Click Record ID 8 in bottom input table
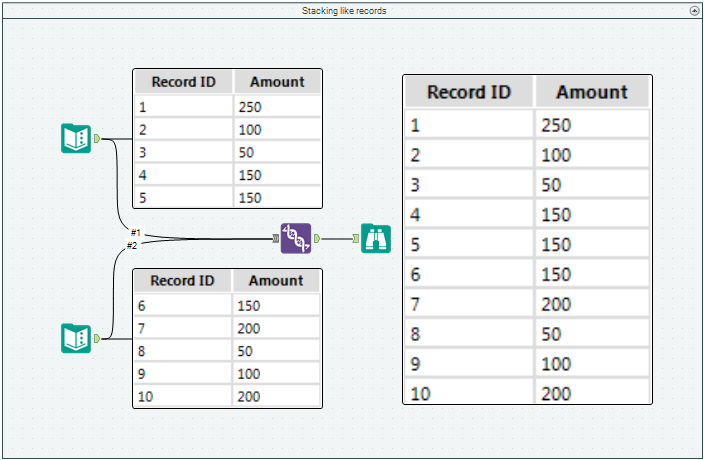This screenshot has height=460, width=704. pos(141,351)
